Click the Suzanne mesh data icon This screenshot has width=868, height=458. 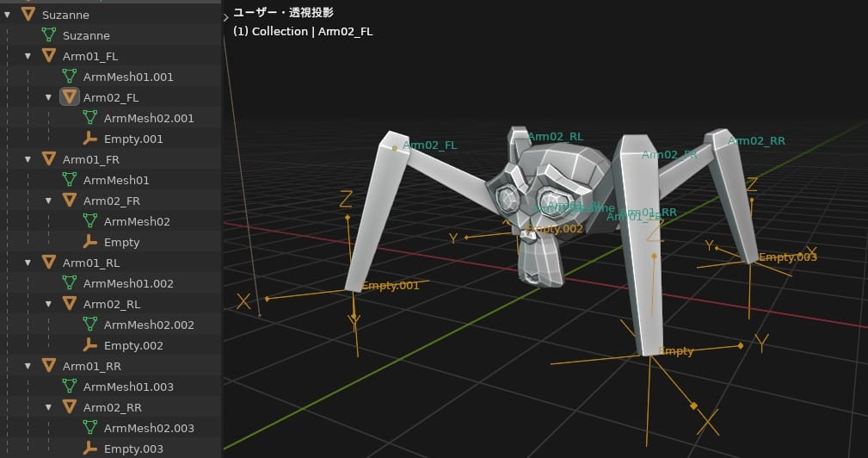49,35
